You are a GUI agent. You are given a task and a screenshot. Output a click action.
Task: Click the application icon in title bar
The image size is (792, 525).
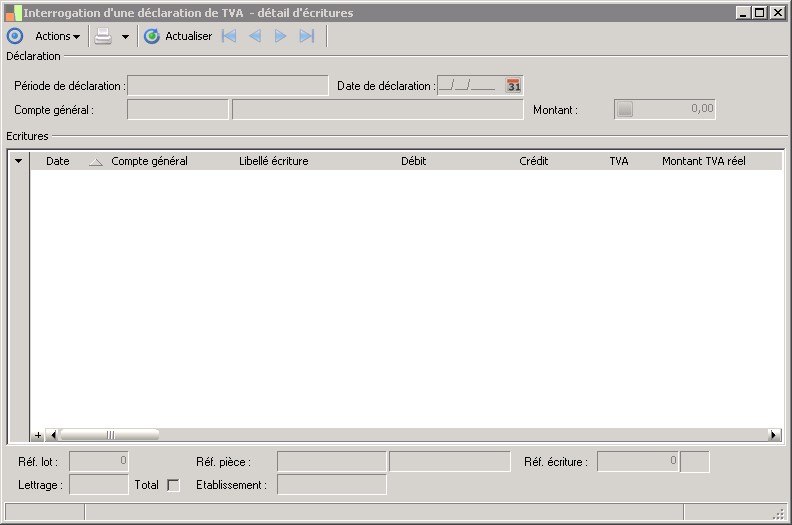[13, 13]
